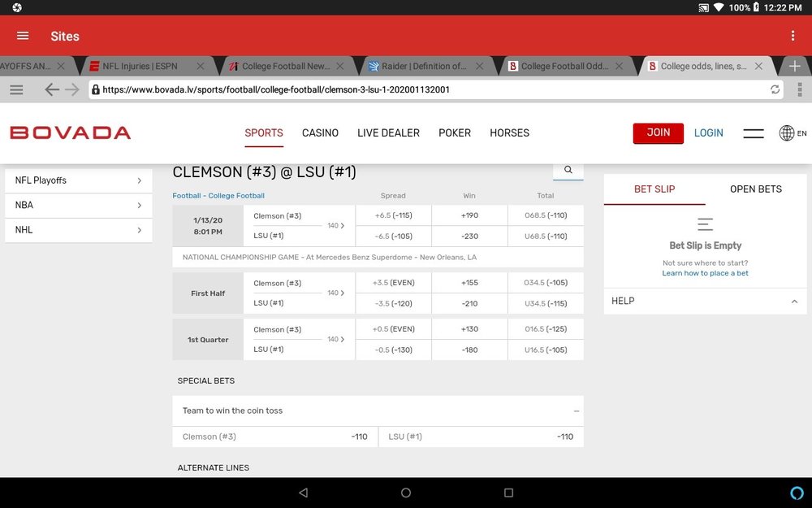
Task: Open the Sites hamburger menu in the red bar
Action: coord(23,36)
